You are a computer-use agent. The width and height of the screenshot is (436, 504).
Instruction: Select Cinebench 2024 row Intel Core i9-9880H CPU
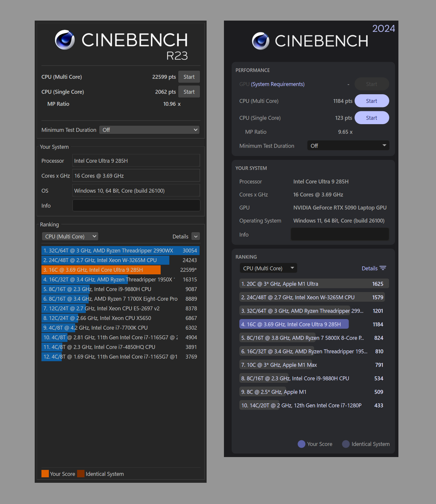click(x=314, y=378)
